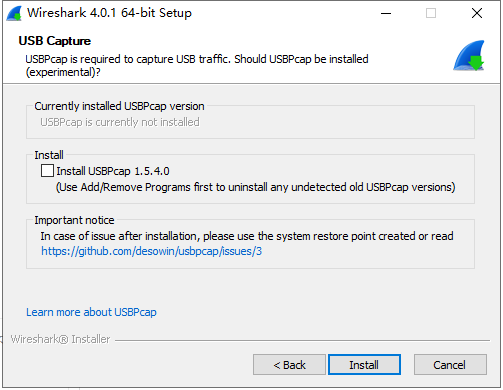Click the Wireshark fin icon in title bar
The image size is (503, 390).
(14, 13)
